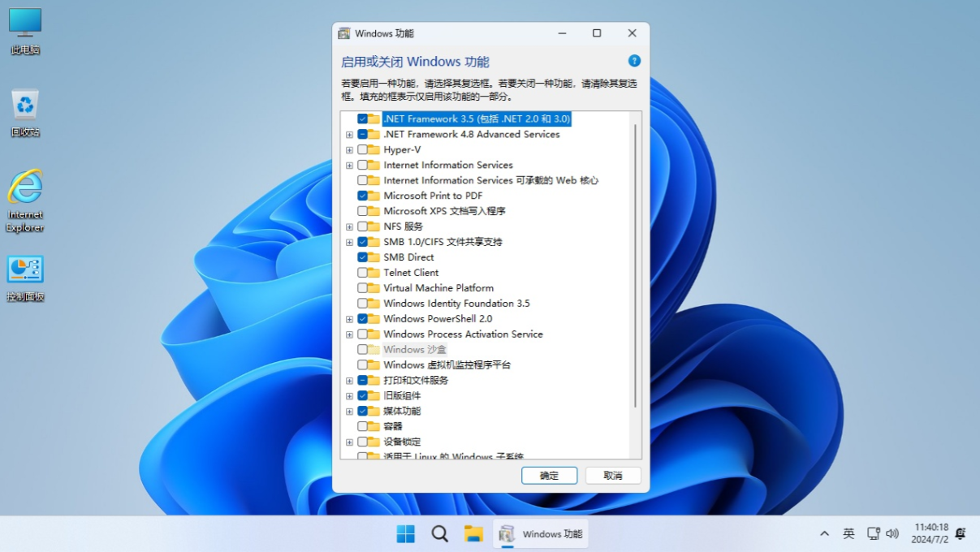Image resolution: width=980 pixels, height=552 pixels.
Task: Expand the 旧版组件 node
Action: point(349,395)
